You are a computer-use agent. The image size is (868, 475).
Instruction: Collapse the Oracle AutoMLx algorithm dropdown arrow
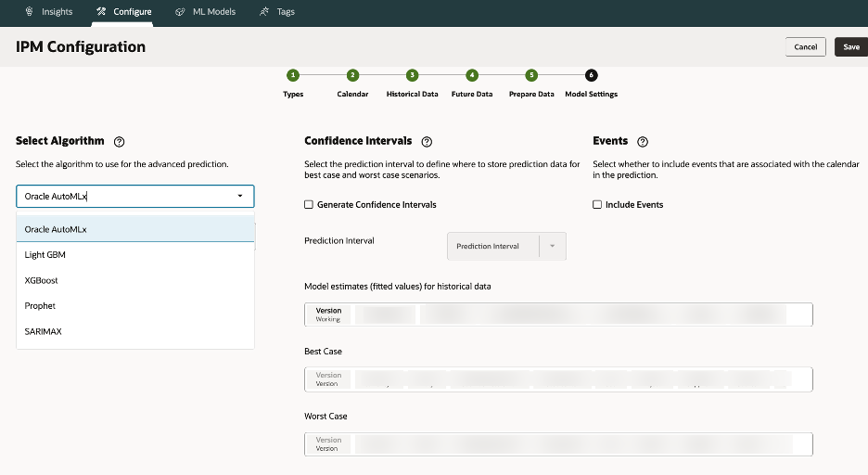point(240,197)
